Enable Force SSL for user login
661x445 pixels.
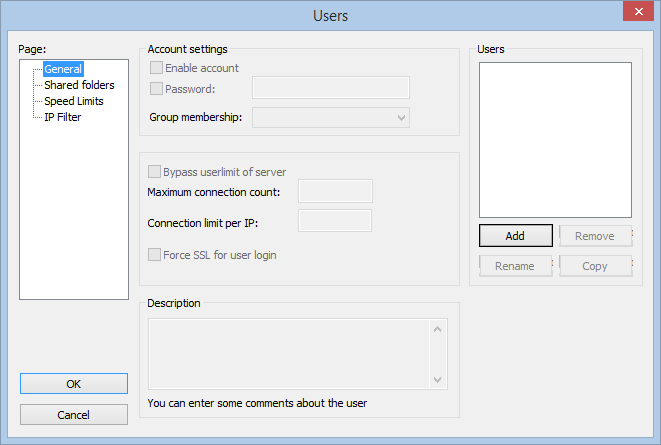[x=154, y=255]
